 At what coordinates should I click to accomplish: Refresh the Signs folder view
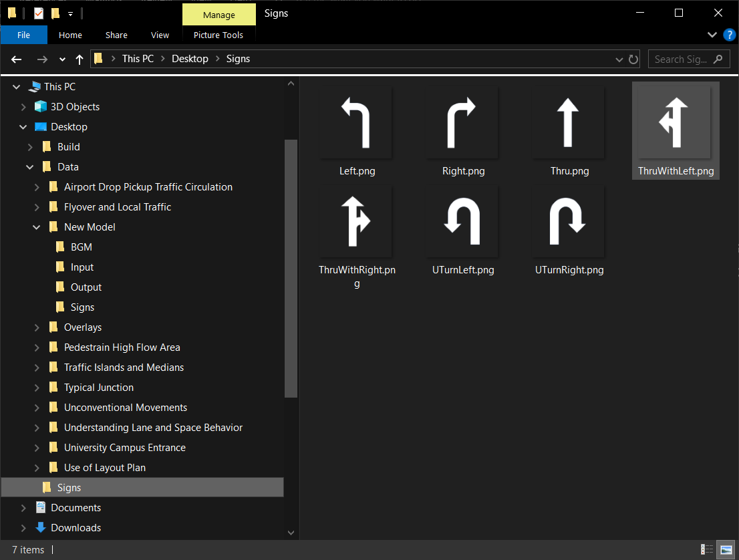pyautogui.click(x=633, y=59)
